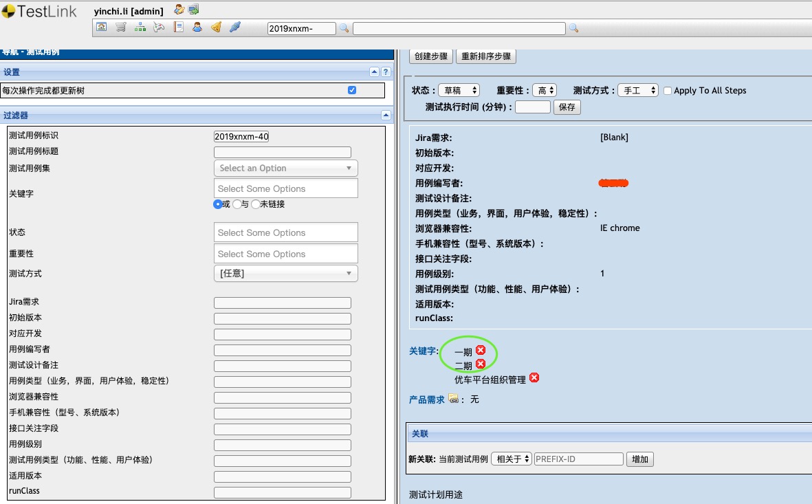Open personal settings icon beside username
The height and width of the screenshot is (504, 812).
click(179, 10)
